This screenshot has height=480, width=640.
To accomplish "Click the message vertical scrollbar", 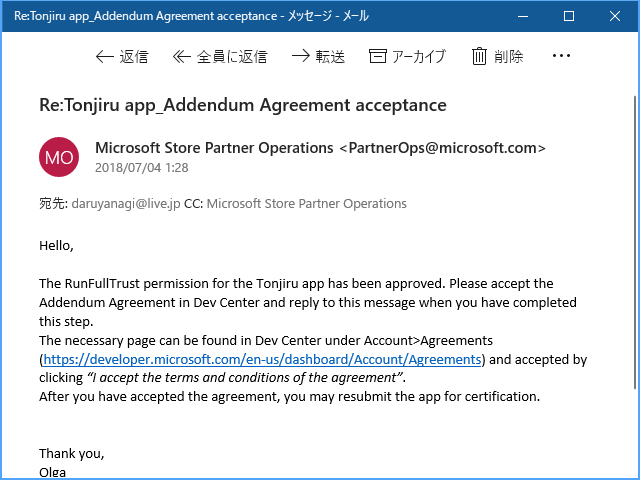I will pyautogui.click(x=635, y=242).
